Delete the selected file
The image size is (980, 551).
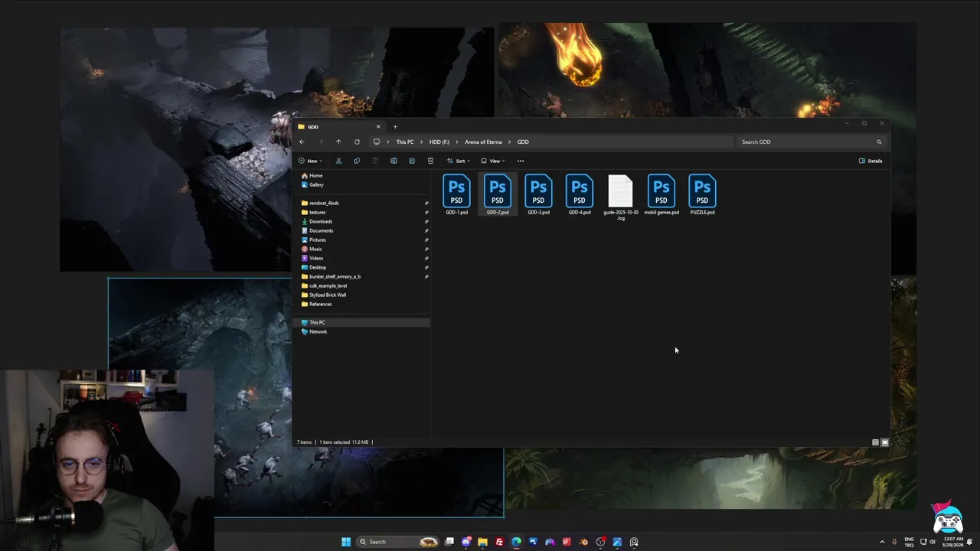coord(430,161)
